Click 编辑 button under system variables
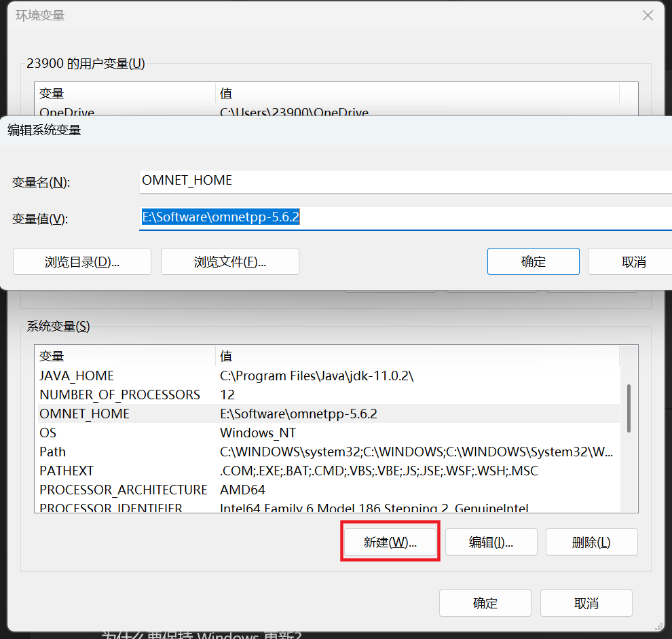The width and height of the screenshot is (672, 639). 491,542
